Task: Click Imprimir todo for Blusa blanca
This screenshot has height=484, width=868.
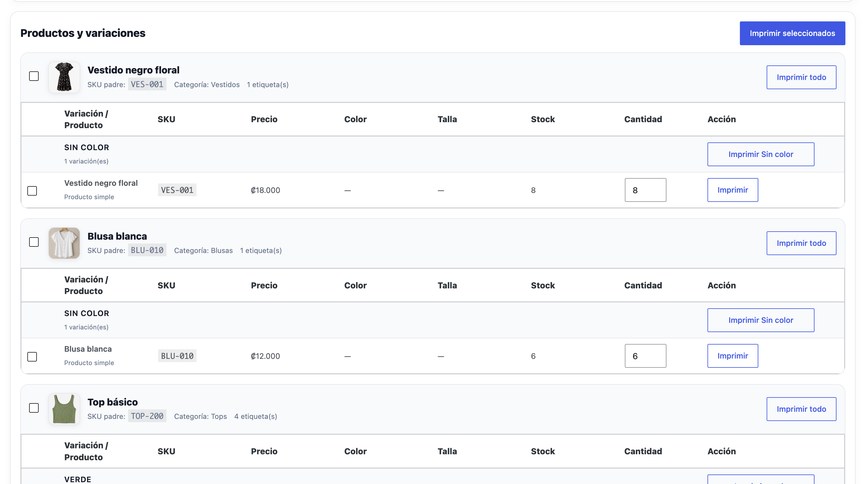Action: tap(801, 243)
